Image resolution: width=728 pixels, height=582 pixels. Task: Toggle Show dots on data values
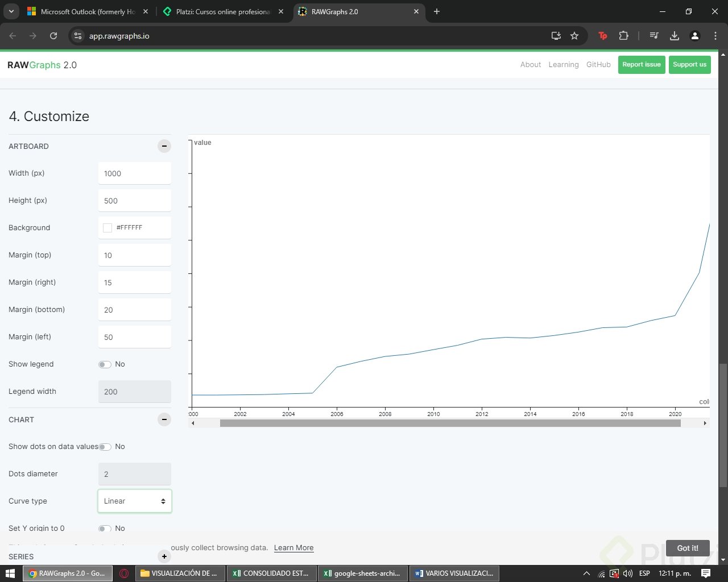(105, 447)
